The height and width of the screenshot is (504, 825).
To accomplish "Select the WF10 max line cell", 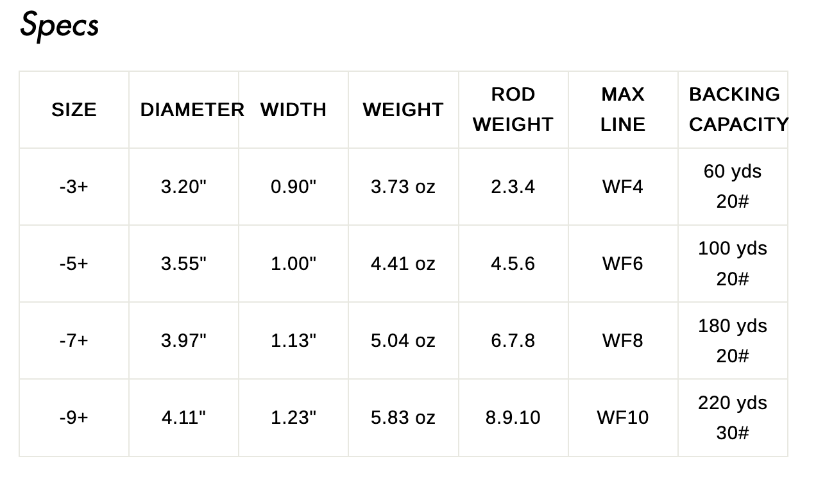I will [623, 417].
